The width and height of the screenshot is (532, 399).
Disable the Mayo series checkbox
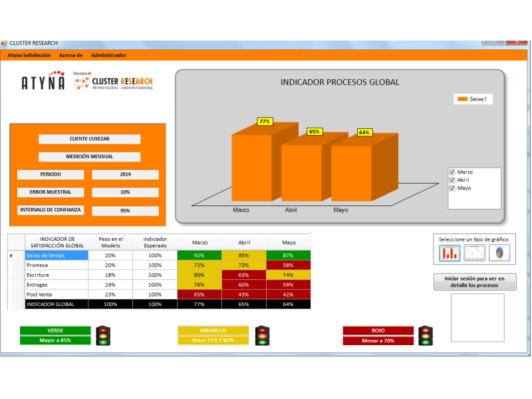pos(452,188)
